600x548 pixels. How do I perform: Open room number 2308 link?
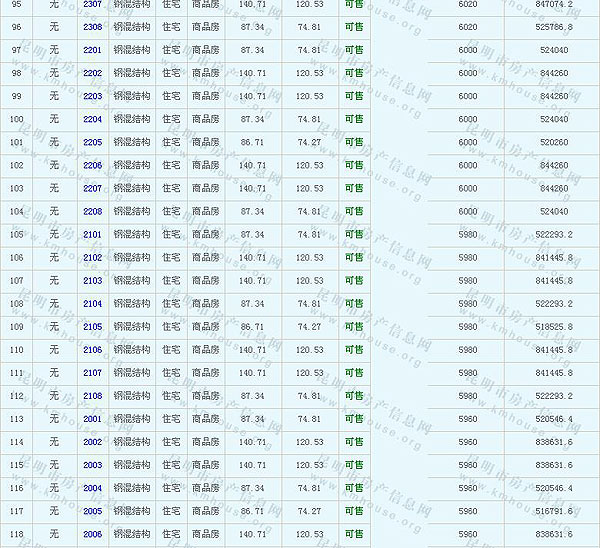(92, 27)
